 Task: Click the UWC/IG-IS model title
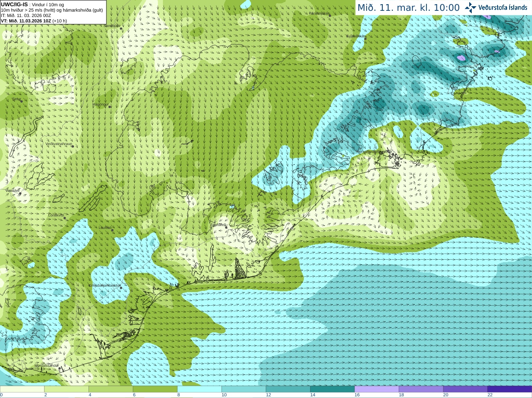[15, 5]
